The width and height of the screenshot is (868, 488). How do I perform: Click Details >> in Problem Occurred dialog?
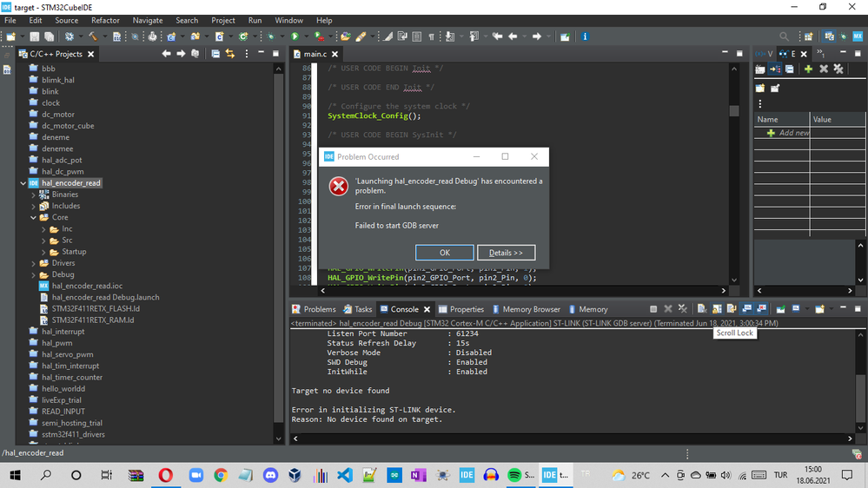[506, 253]
